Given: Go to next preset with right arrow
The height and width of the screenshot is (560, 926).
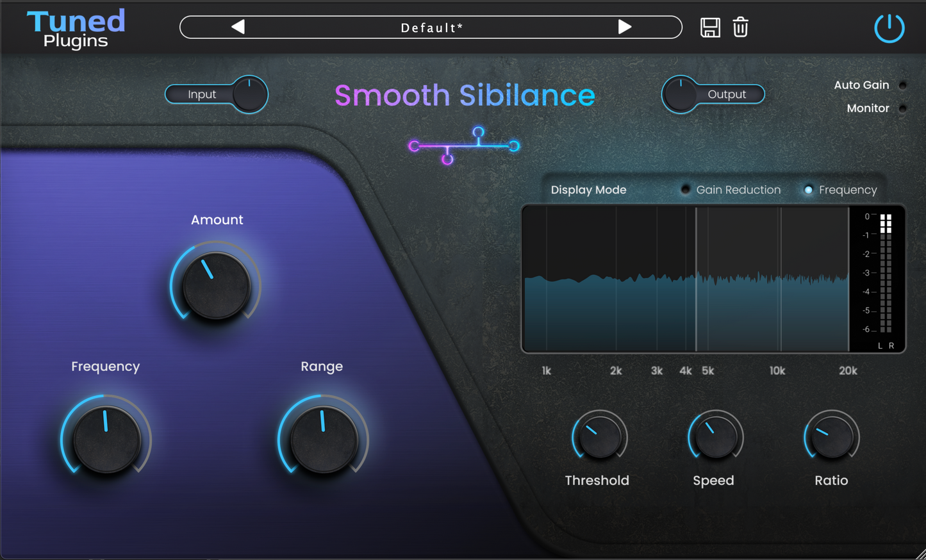Looking at the screenshot, I should [624, 28].
